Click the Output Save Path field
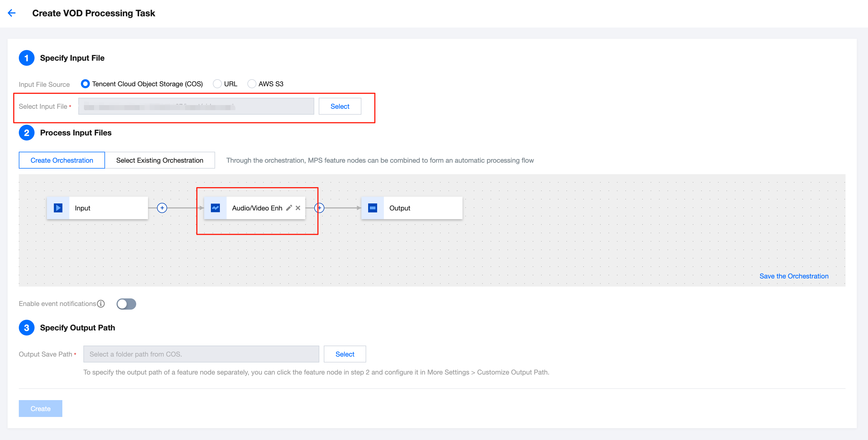868x440 pixels. 201,354
